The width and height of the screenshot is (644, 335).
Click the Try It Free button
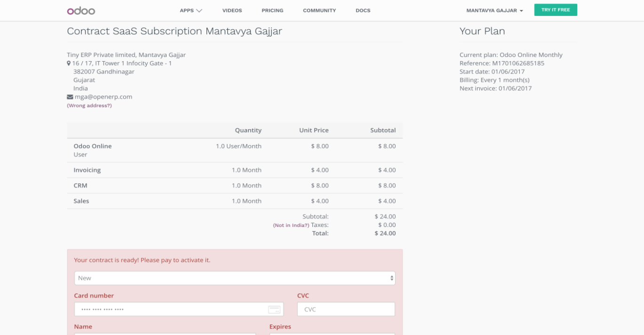point(556,10)
